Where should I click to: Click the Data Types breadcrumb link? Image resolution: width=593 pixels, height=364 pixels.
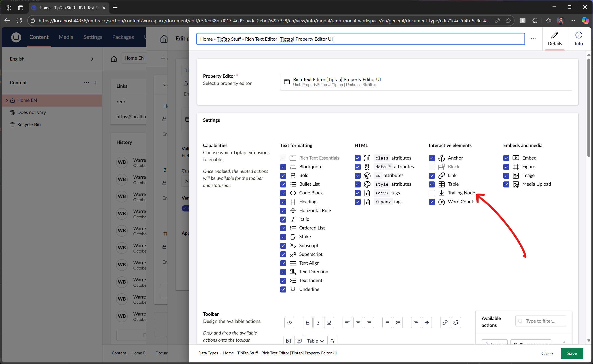(x=208, y=353)
